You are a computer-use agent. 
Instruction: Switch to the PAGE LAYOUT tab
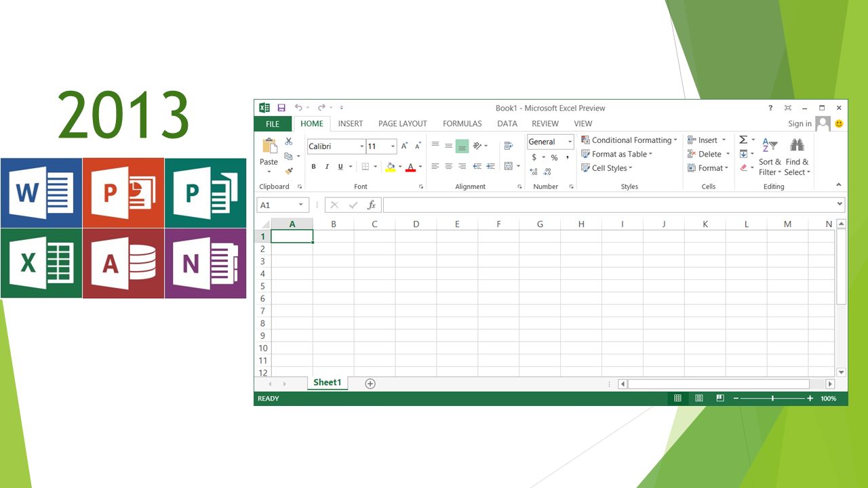(x=403, y=124)
